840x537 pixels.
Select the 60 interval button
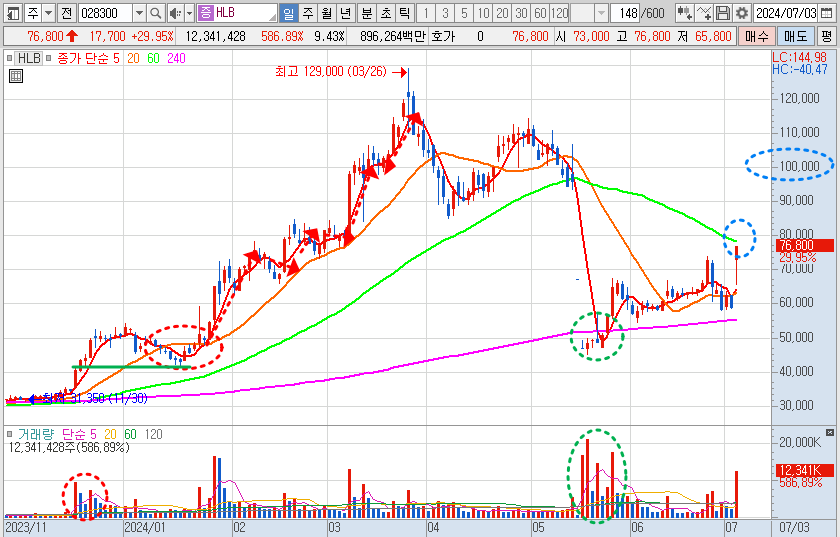pyautogui.click(x=541, y=13)
